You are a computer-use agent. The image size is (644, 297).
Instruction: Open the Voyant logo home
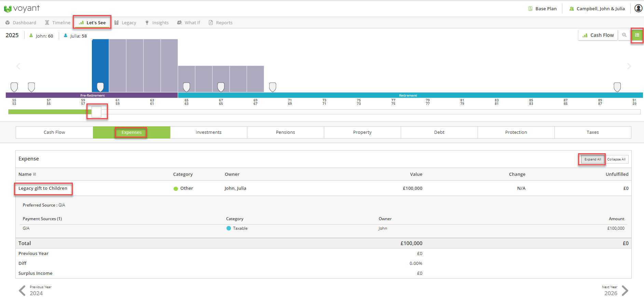coord(22,9)
